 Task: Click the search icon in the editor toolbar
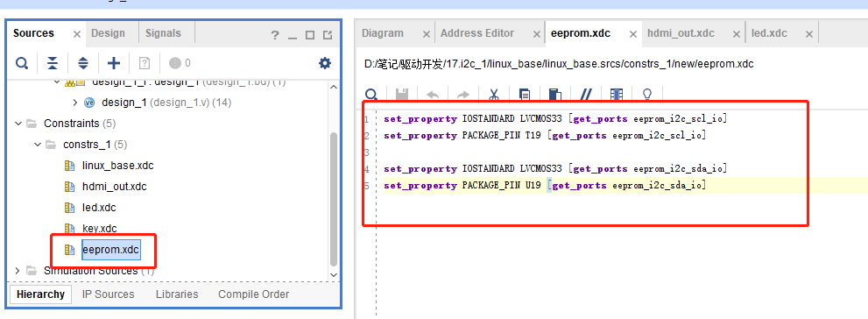click(x=371, y=94)
